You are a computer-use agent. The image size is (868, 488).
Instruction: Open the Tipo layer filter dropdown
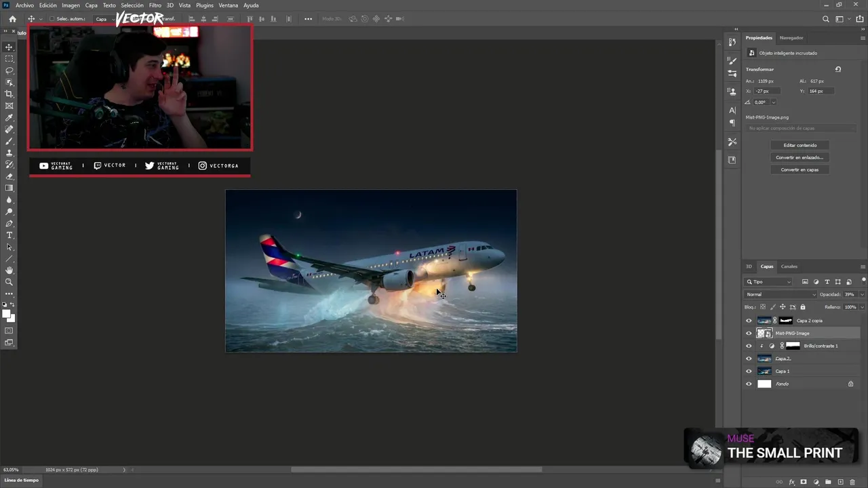[x=768, y=282]
